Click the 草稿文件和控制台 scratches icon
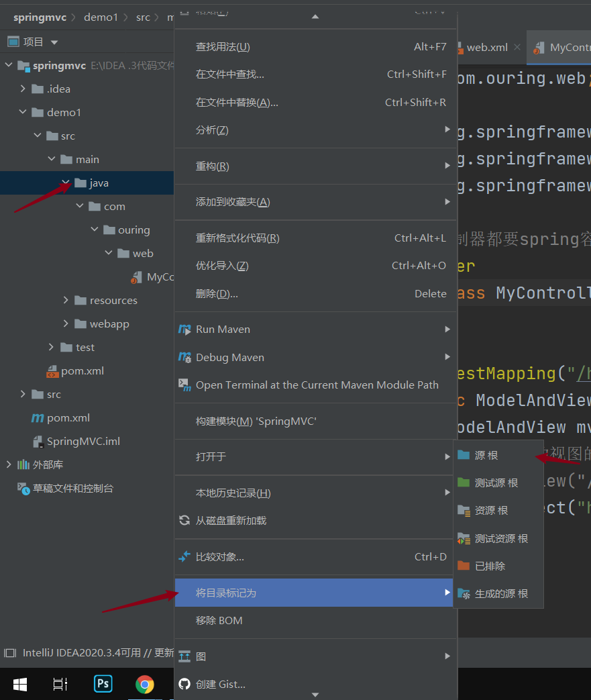Viewport: 591px width, 700px height. 23,489
